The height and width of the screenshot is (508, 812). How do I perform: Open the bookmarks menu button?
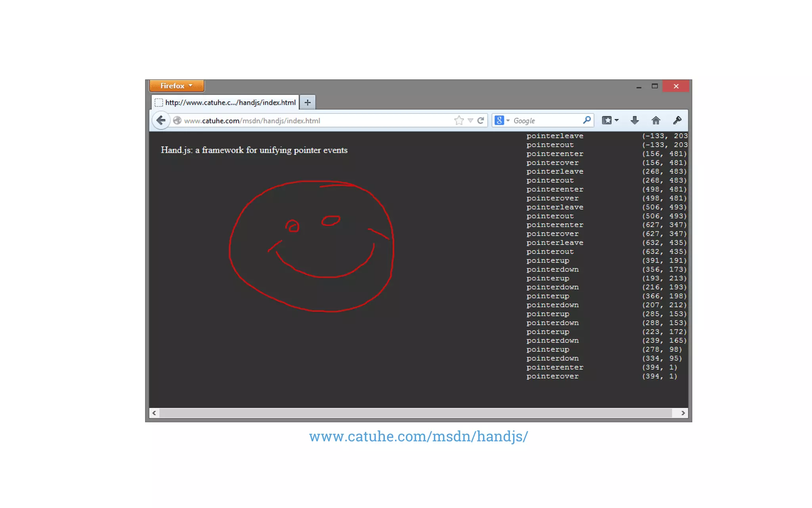pyautogui.click(x=610, y=120)
